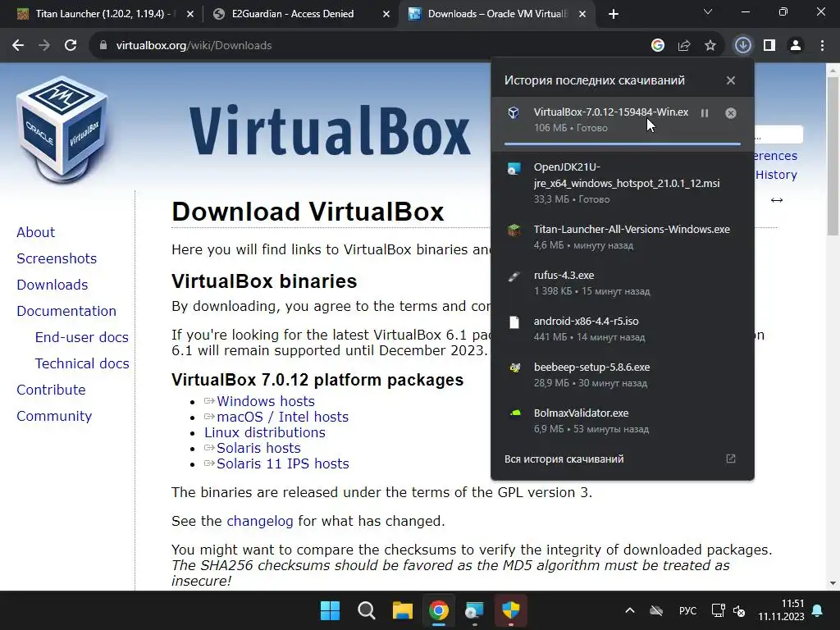Open beebeep-setup-5.8.6.exe download entry

point(623,374)
